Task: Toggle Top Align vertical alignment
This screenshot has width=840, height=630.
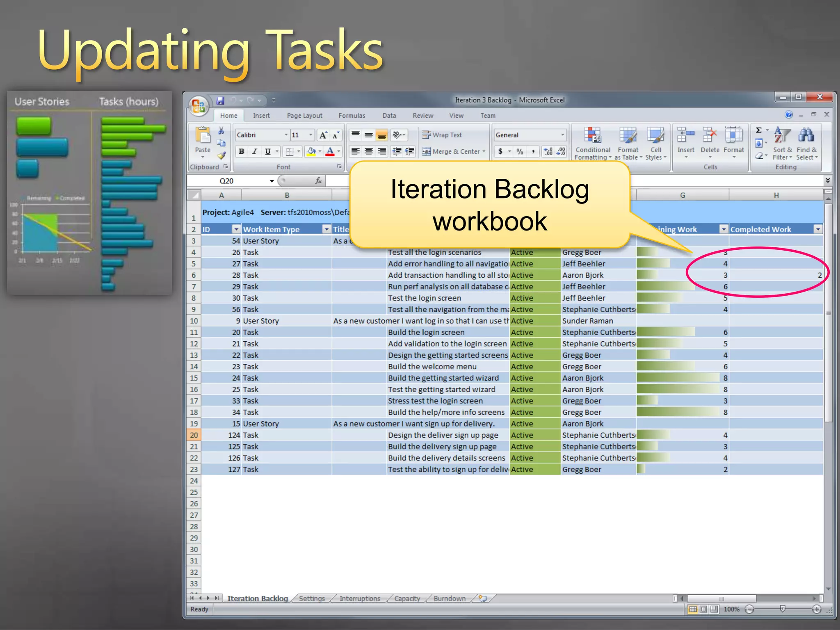Action: 356,135
